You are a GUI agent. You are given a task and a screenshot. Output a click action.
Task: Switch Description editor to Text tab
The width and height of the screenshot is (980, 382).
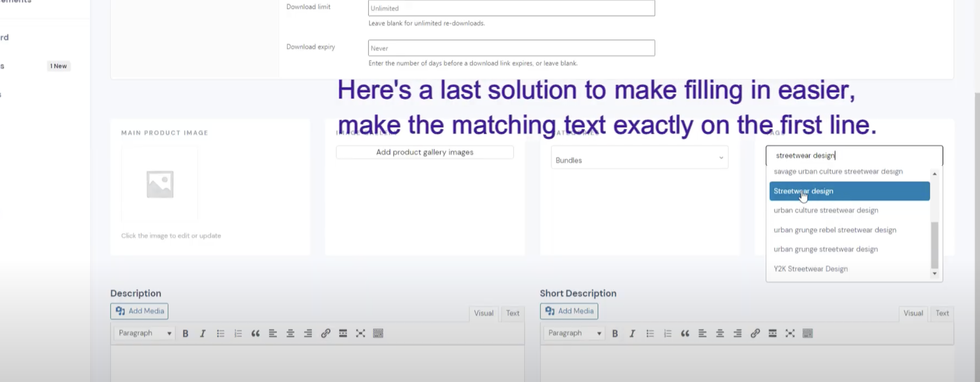513,313
